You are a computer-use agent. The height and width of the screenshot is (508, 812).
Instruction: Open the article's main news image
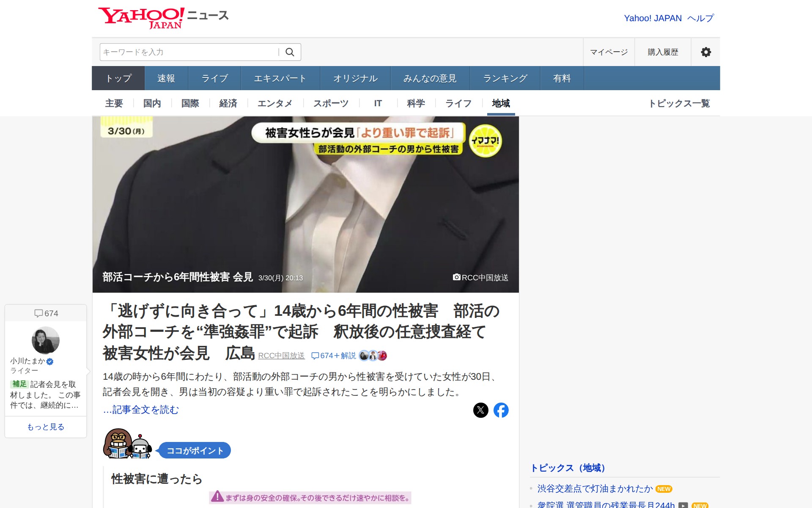pyautogui.click(x=305, y=204)
